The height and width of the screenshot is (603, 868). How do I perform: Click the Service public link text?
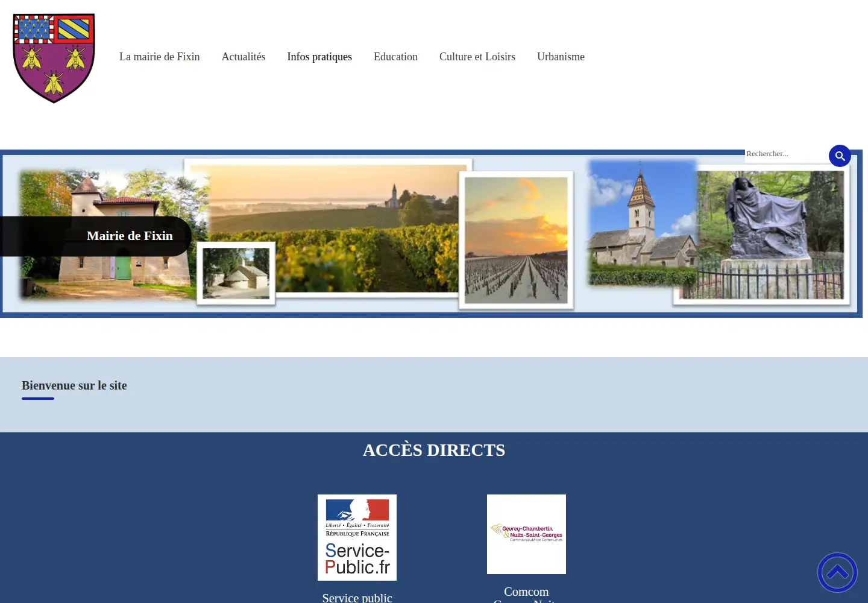(357, 598)
